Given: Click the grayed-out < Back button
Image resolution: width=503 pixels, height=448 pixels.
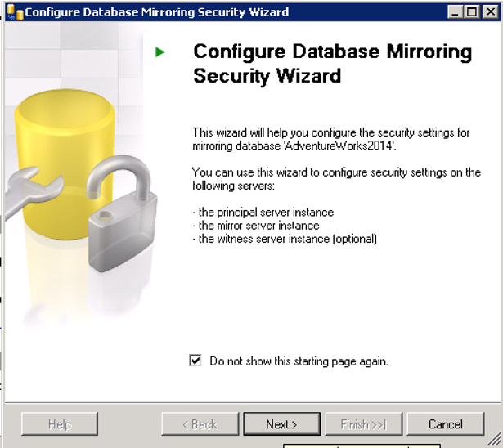Looking at the screenshot, I should coord(200,424).
